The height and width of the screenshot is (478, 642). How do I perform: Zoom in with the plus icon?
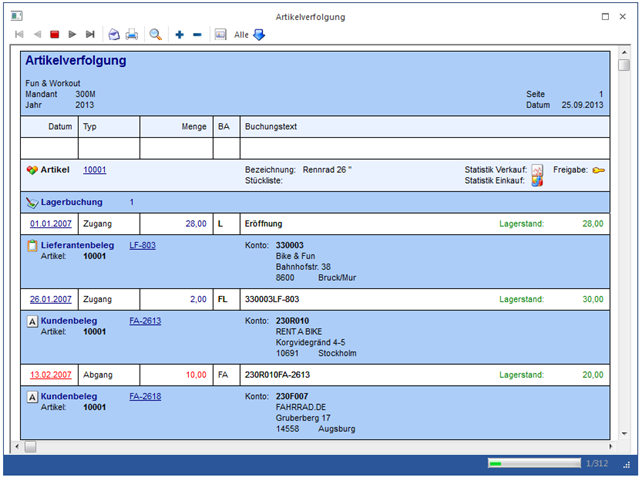tap(180, 34)
